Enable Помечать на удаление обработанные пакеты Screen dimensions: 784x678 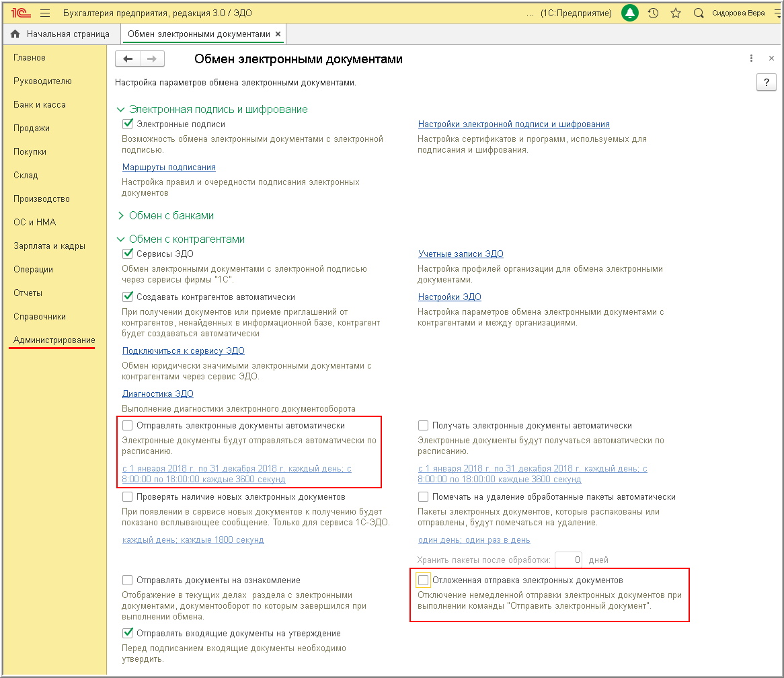click(x=423, y=497)
